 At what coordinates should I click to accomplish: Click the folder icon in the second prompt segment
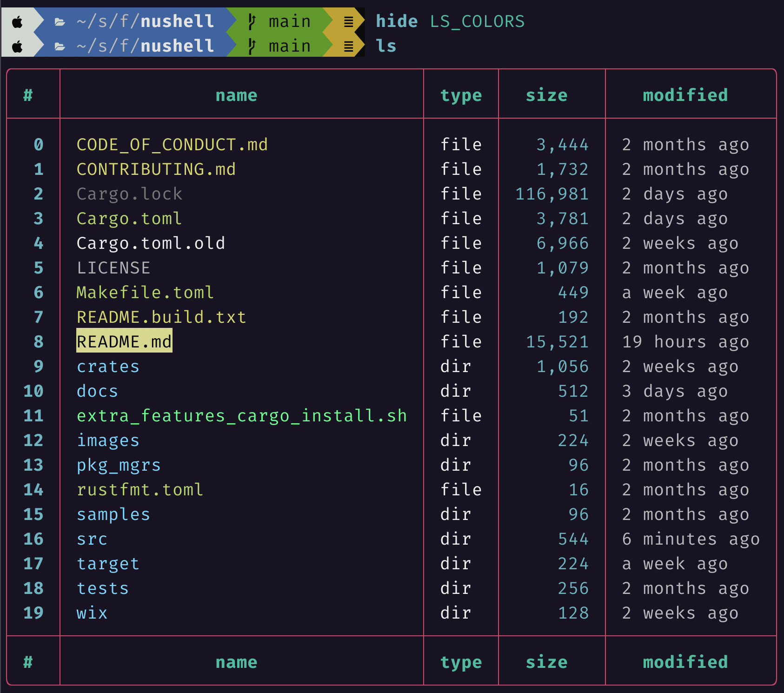(59, 45)
